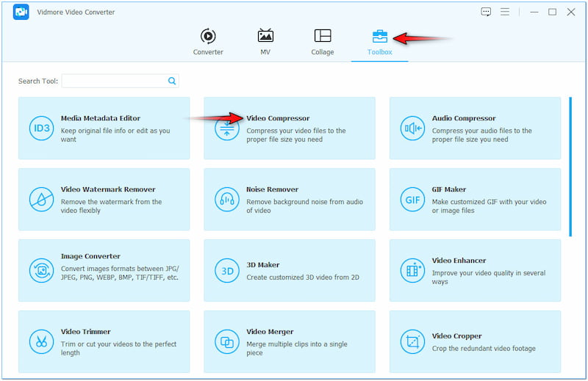Open the Video Cropper icon

pyautogui.click(x=412, y=341)
